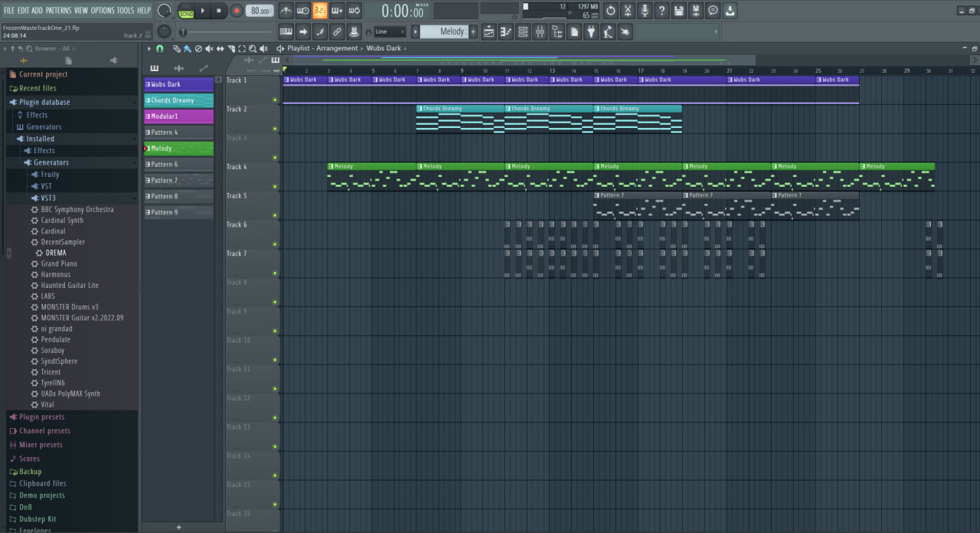Open the OPTIONS menu
The image size is (980, 533).
point(103,11)
